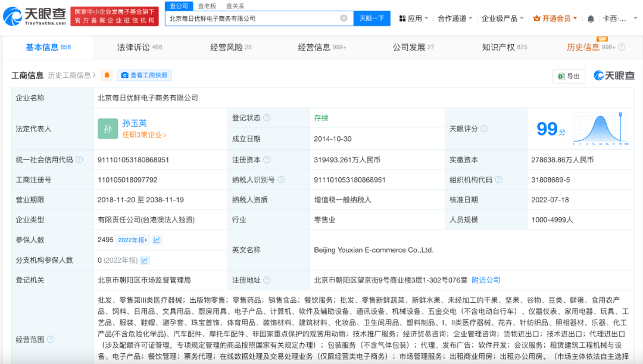
Task: Click registration number 110105018097792
Action: coord(127,180)
